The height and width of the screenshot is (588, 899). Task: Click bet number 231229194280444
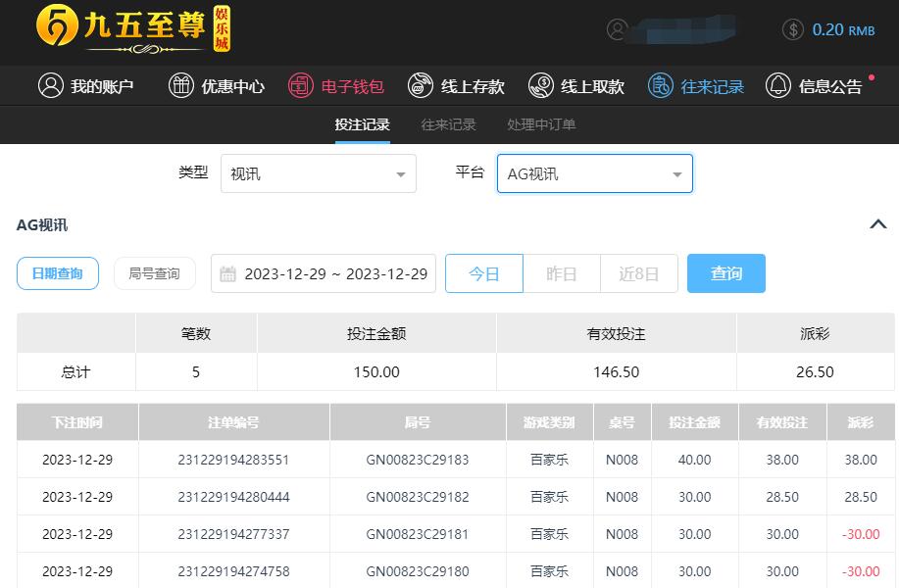click(x=233, y=497)
